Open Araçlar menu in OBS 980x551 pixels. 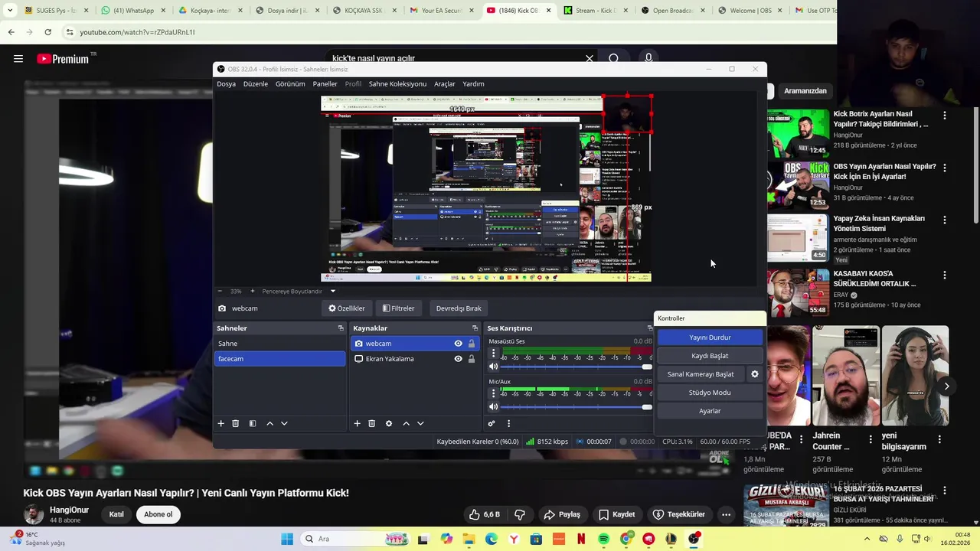tap(445, 84)
